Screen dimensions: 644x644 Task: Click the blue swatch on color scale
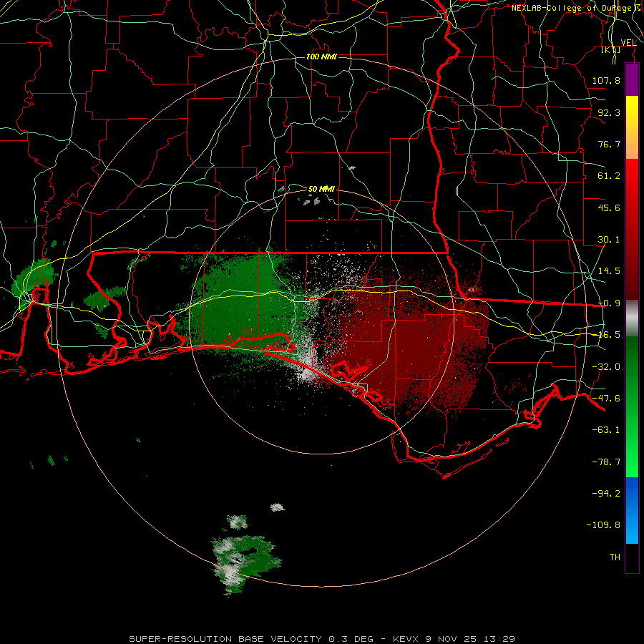[632, 510]
